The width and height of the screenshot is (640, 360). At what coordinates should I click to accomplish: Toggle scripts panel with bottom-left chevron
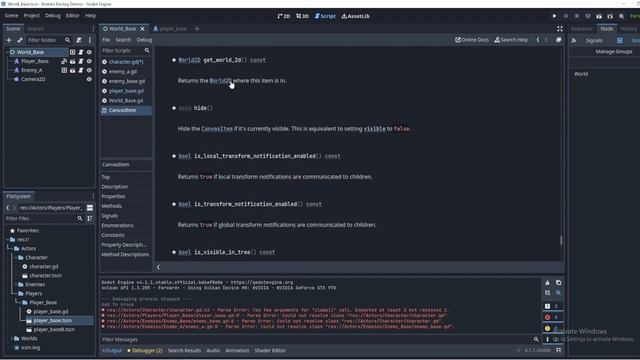(158, 267)
